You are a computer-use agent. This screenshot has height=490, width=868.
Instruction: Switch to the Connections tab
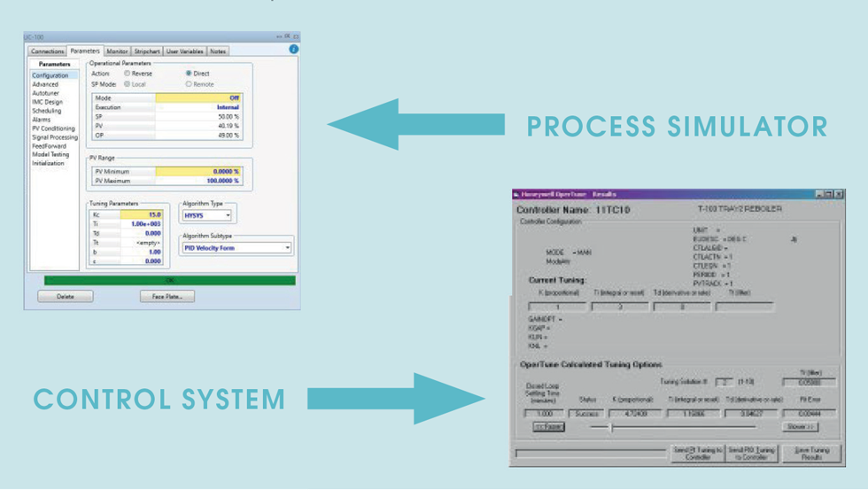point(47,51)
